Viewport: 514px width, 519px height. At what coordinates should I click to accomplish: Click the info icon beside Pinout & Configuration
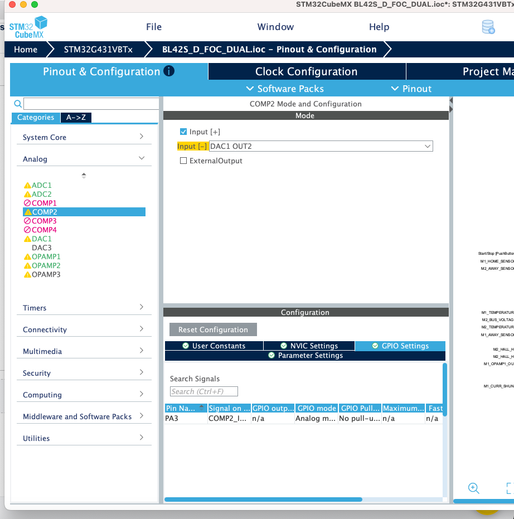(x=169, y=71)
